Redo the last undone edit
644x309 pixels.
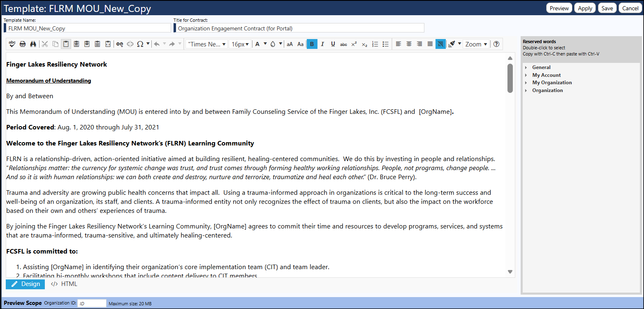click(x=172, y=44)
